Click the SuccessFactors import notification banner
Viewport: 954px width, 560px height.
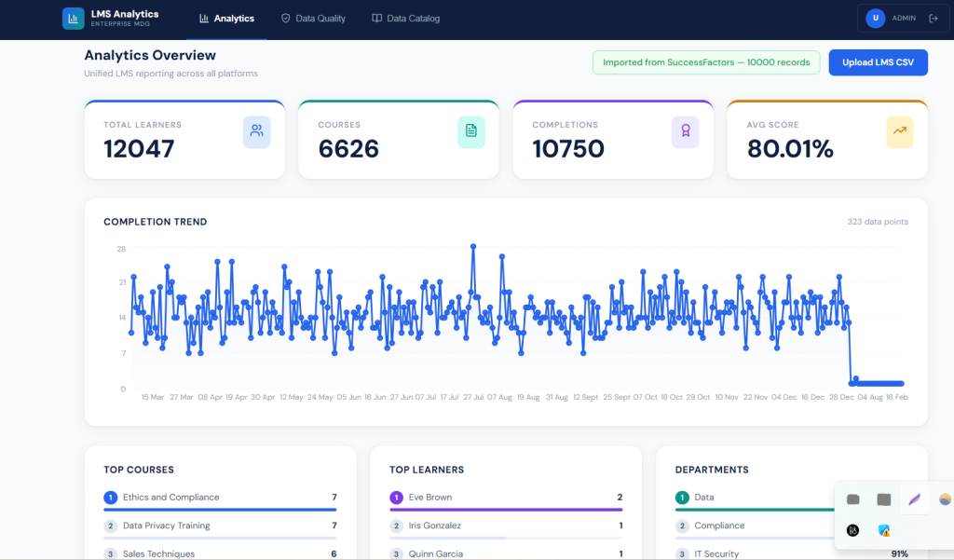(706, 62)
